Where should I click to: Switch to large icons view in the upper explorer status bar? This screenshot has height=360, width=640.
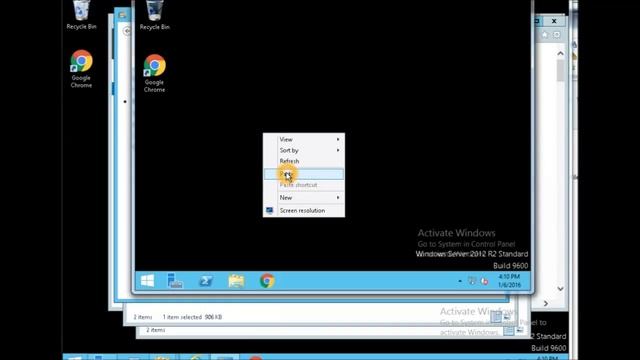pyautogui.click(x=507, y=316)
